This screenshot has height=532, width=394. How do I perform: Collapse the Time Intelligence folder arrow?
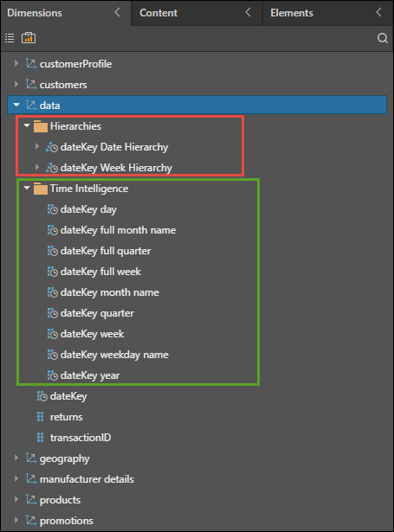tap(27, 188)
